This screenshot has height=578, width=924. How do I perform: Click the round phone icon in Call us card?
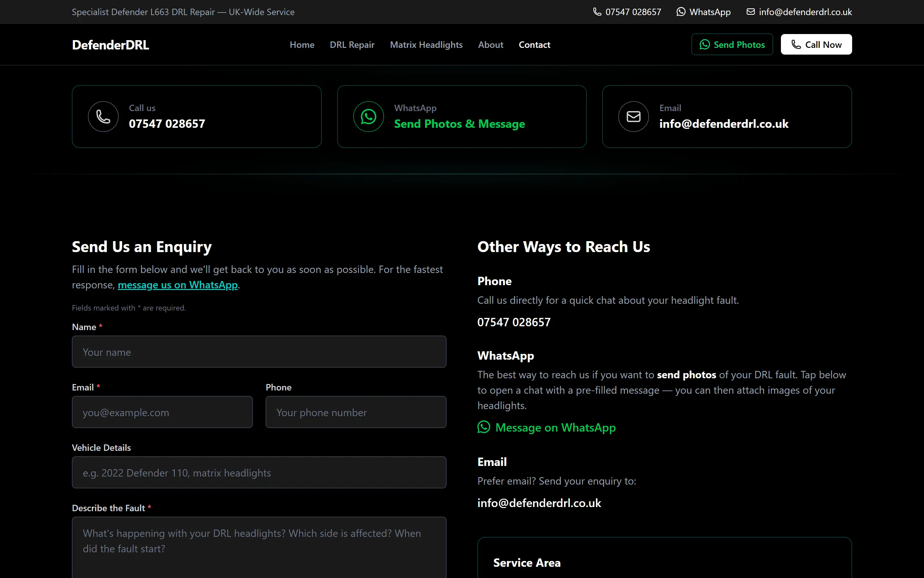(x=103, y=117)
